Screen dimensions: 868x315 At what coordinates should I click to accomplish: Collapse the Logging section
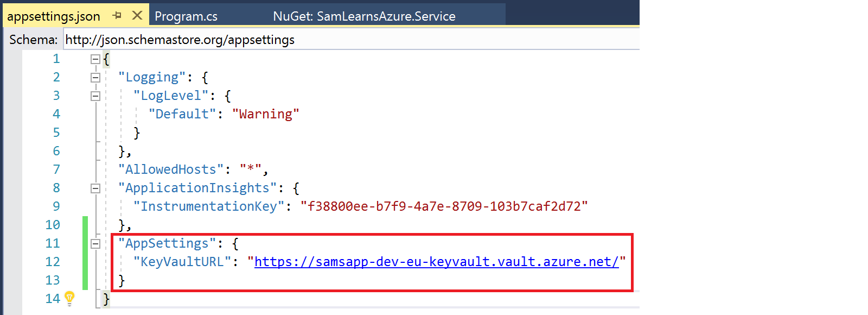click(x=95, y=78)
